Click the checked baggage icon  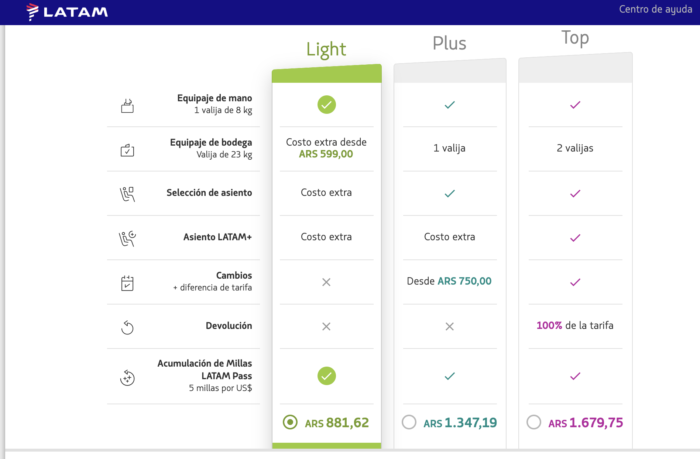pyautogui.click(x=128, y=149)
